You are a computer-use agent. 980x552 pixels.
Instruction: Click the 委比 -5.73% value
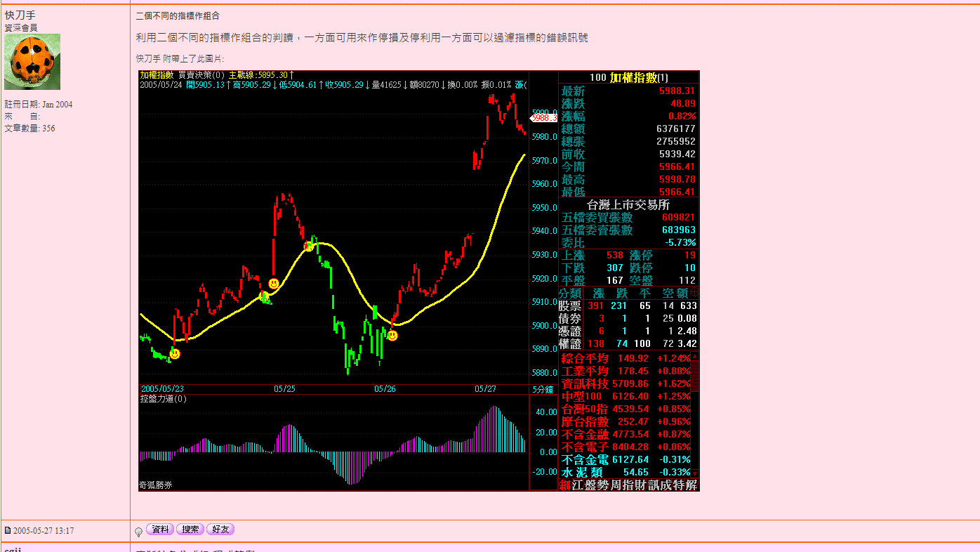(680, 242)
